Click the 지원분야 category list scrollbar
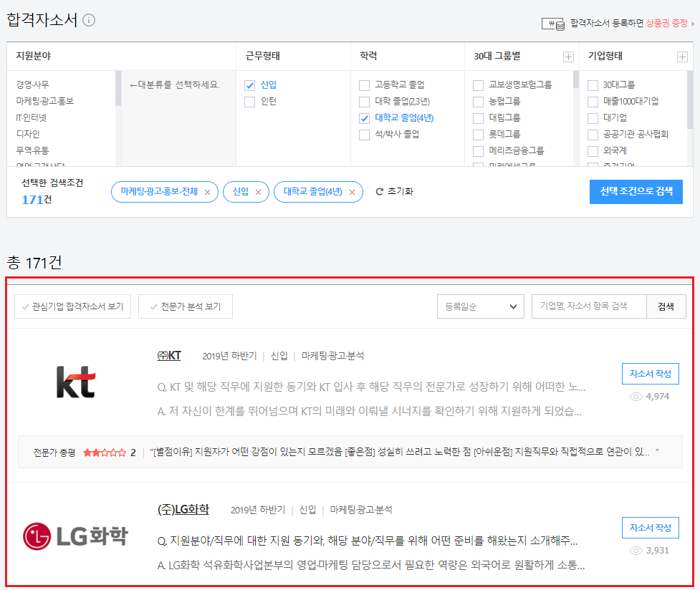The height and width of the screenshot is (590, 700). coord(118,88)
